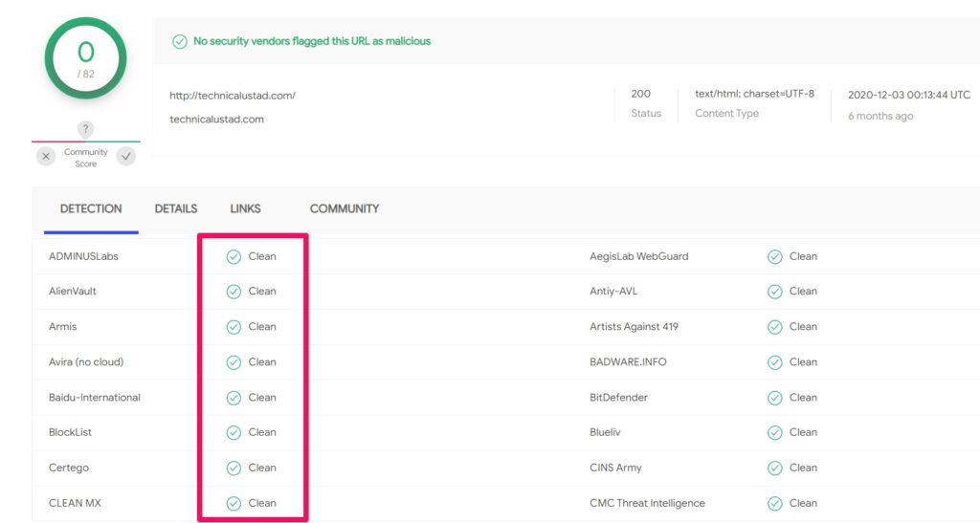Click the clean check icon for CMC Threat Intelligence

click(775, 504)
